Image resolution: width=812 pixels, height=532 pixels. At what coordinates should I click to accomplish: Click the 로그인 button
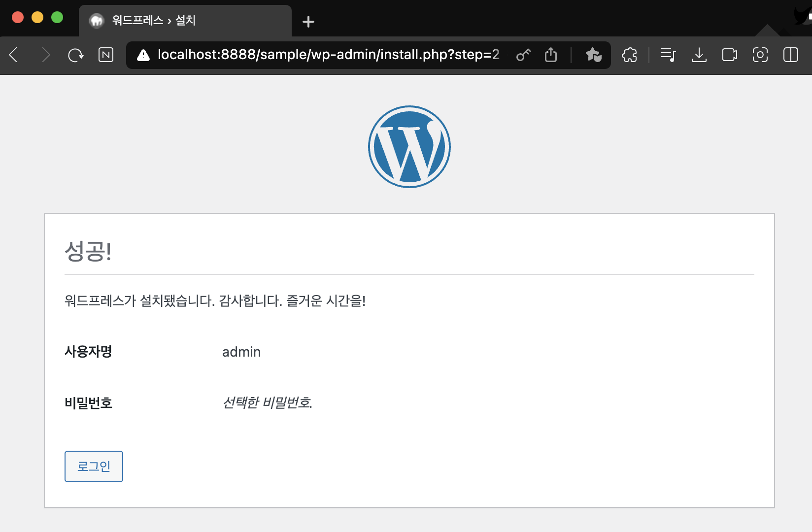tap(94, 466)
